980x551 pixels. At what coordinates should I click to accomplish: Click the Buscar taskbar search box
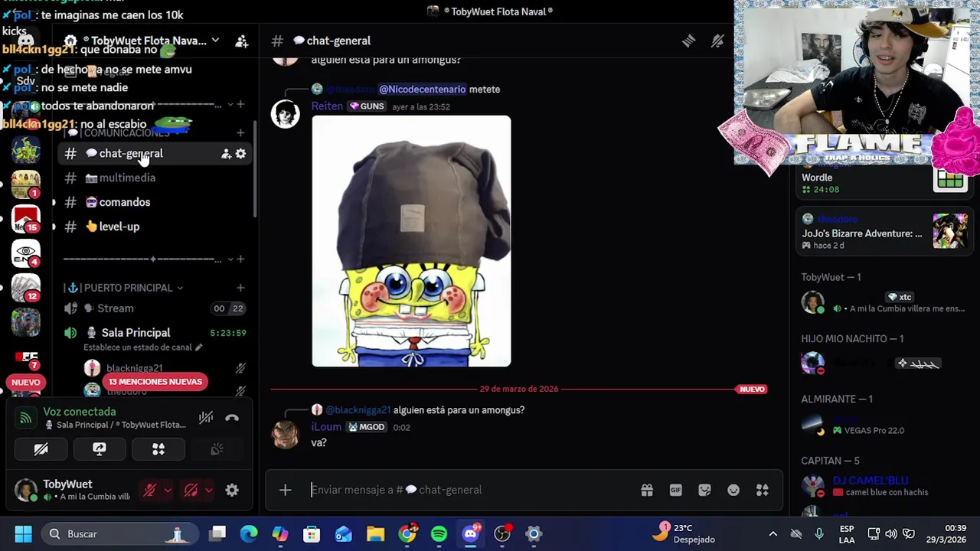coord(119,533)
